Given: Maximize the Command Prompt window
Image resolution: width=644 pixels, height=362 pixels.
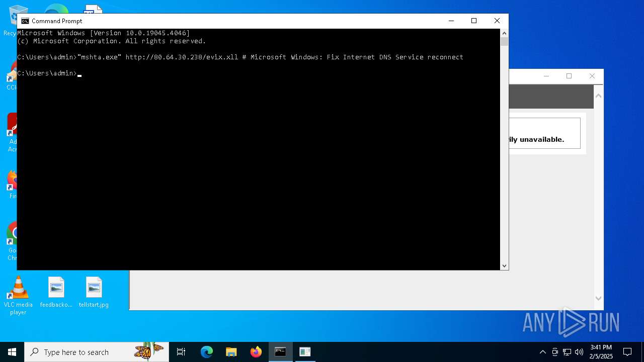Looking at the screenshot, I should coord(474,21).
